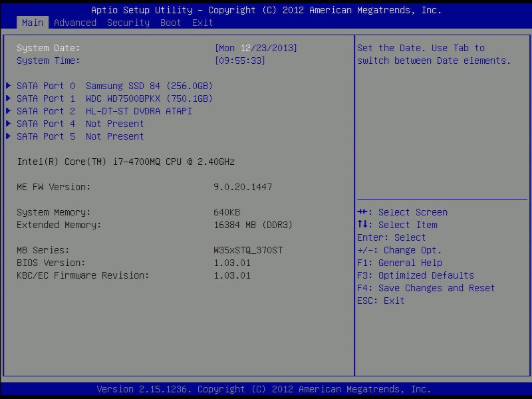The width and height of the screenshot is (532, 399).
Task: Expand the SATA Port 5 arrow
Action: [x=9, y=136]
